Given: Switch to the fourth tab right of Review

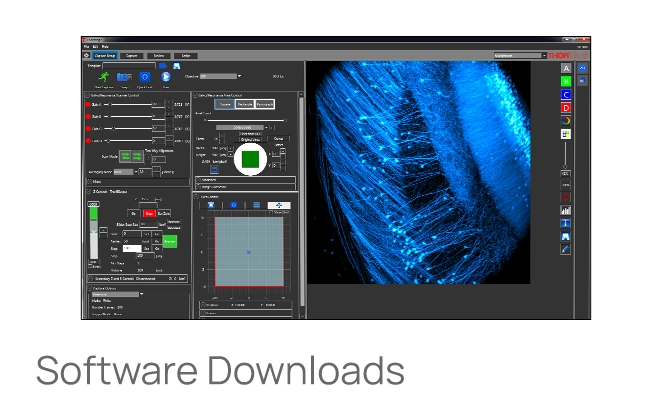Looking at the screenshot, I should 186,56.
